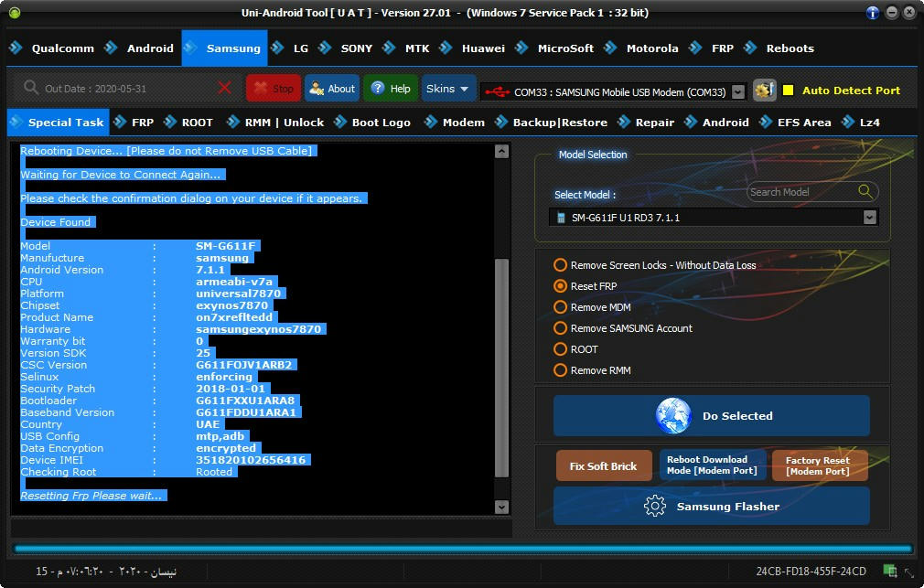924x588 pixels.
Task: Click the green app logo in title bar
Action: 15,13
